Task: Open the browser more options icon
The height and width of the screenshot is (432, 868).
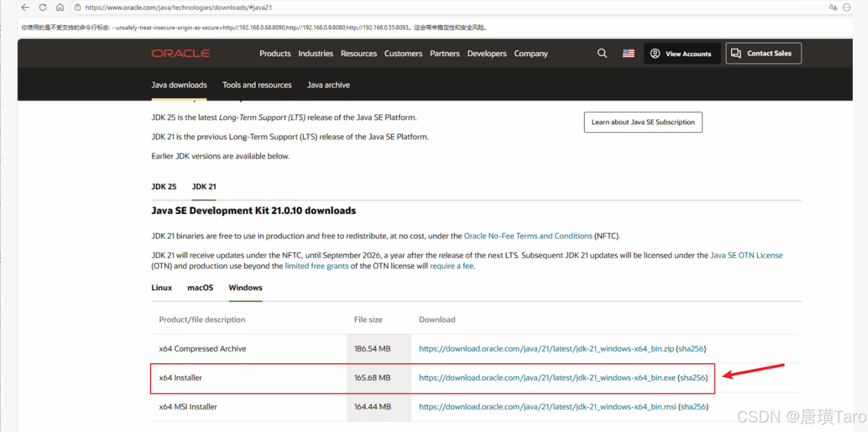Action: pyautogui.click(x=847, y=8)
